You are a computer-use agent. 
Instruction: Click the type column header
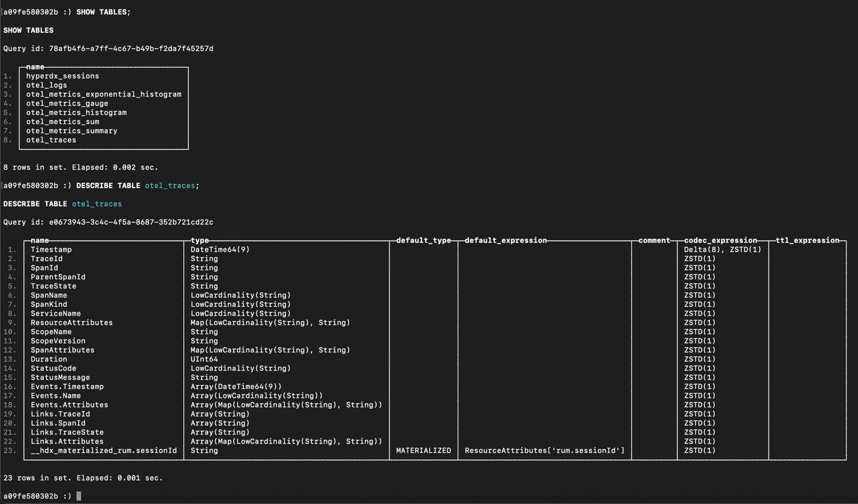200,240
